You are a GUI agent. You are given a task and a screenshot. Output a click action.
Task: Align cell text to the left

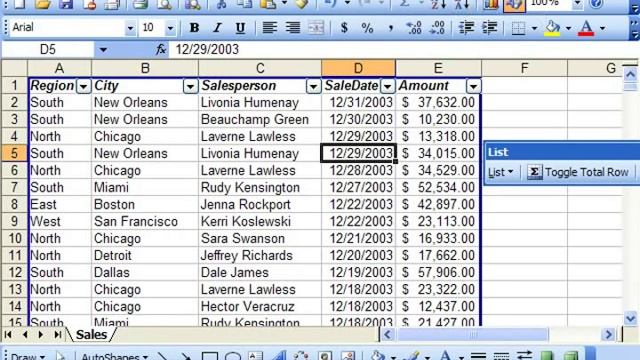point(269,28)
